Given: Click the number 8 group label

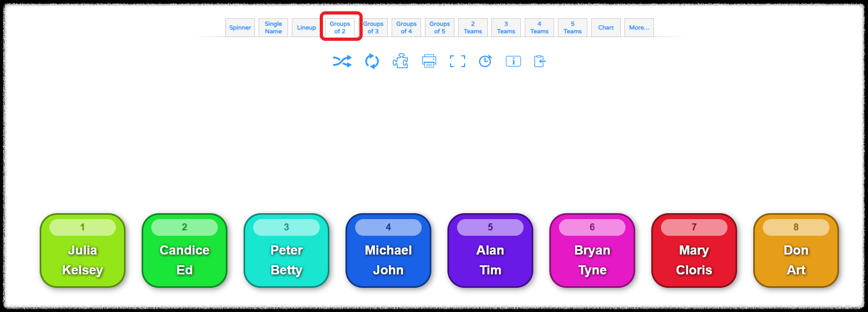Looking at the screenshot, I should (x=796, y=227).
